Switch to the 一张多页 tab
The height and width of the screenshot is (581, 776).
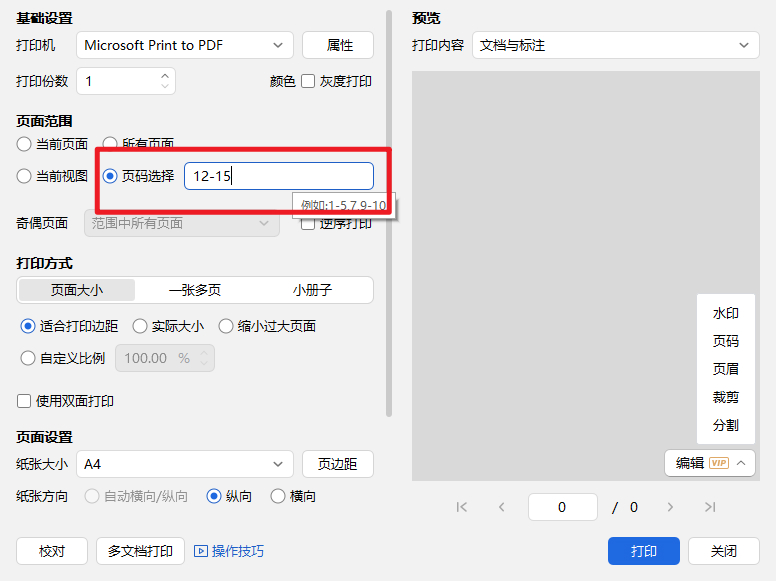coord(194,290)
